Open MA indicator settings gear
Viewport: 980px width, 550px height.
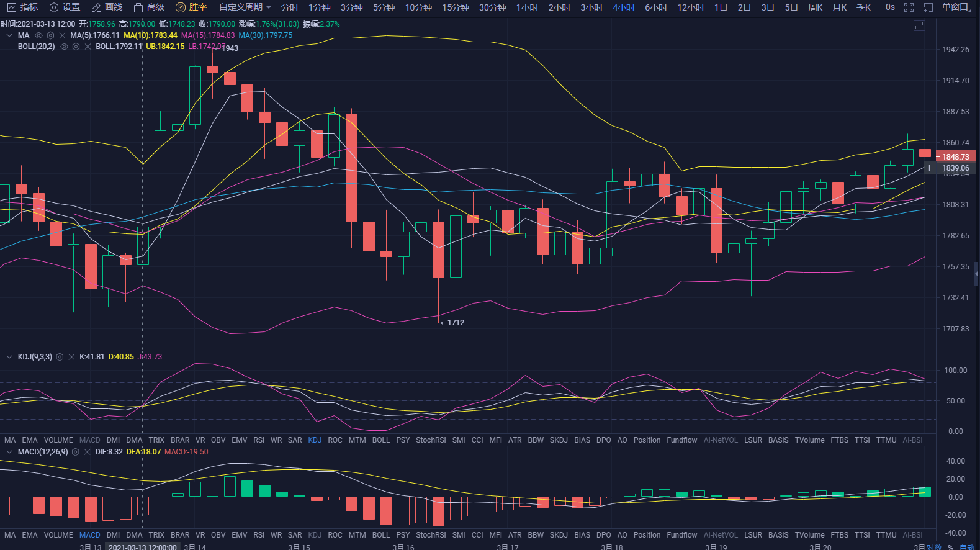(x=50, y=35)
